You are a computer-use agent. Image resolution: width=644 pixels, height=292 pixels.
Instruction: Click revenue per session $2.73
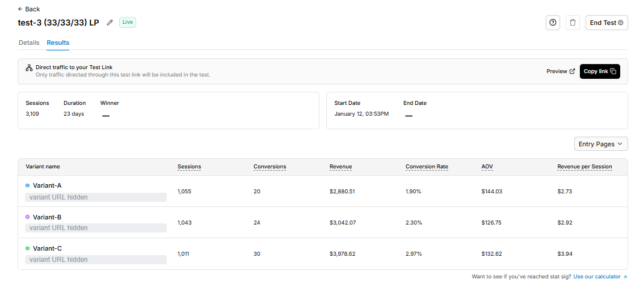coord(565,192)
